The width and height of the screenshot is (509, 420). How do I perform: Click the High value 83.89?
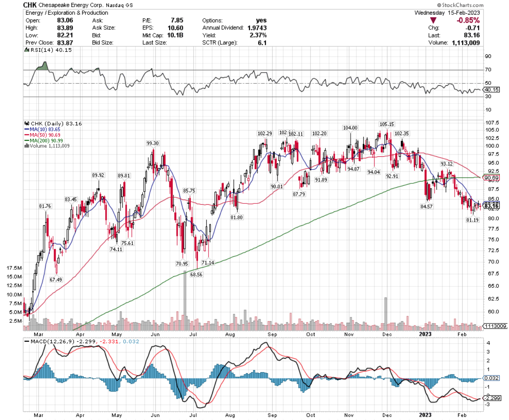(x=65, y=28)
